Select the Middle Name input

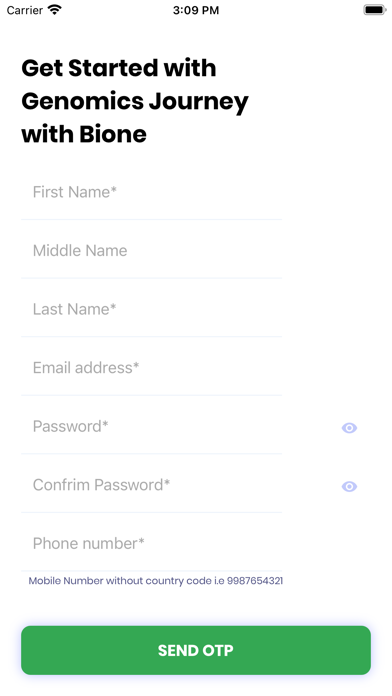pyautogui.click(x=151, y=251)
